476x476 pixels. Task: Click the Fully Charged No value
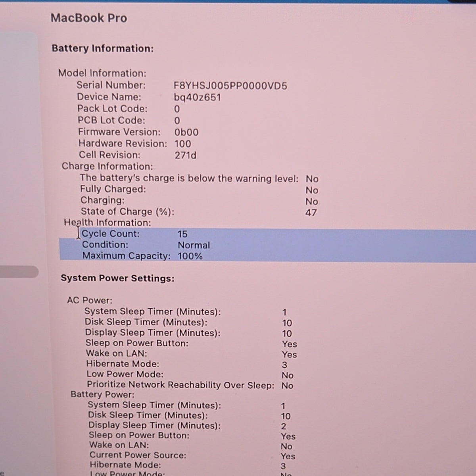point(312,190)
